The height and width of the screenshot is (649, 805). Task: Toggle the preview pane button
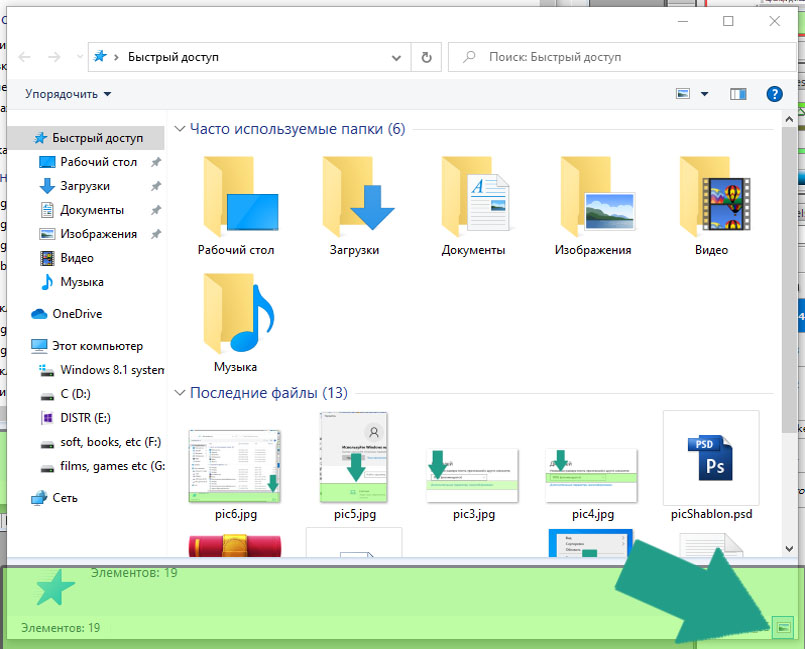pyautogui.click(x=738, y=94)
